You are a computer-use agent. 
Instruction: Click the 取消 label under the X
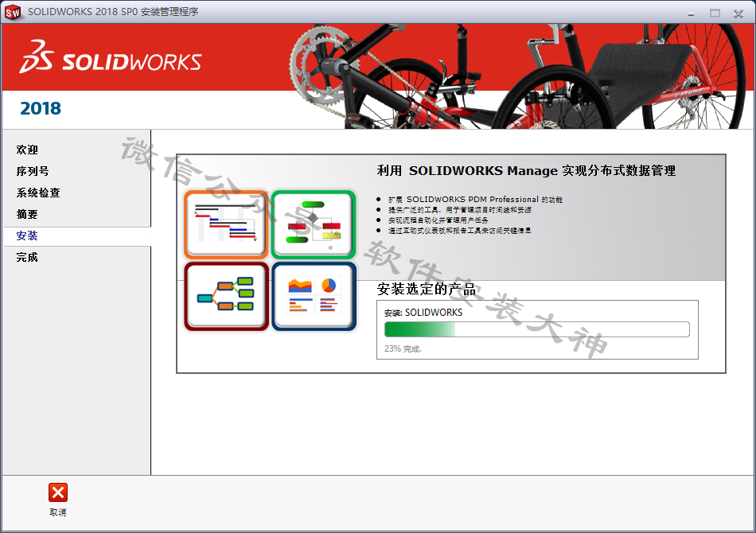point(58,512)
